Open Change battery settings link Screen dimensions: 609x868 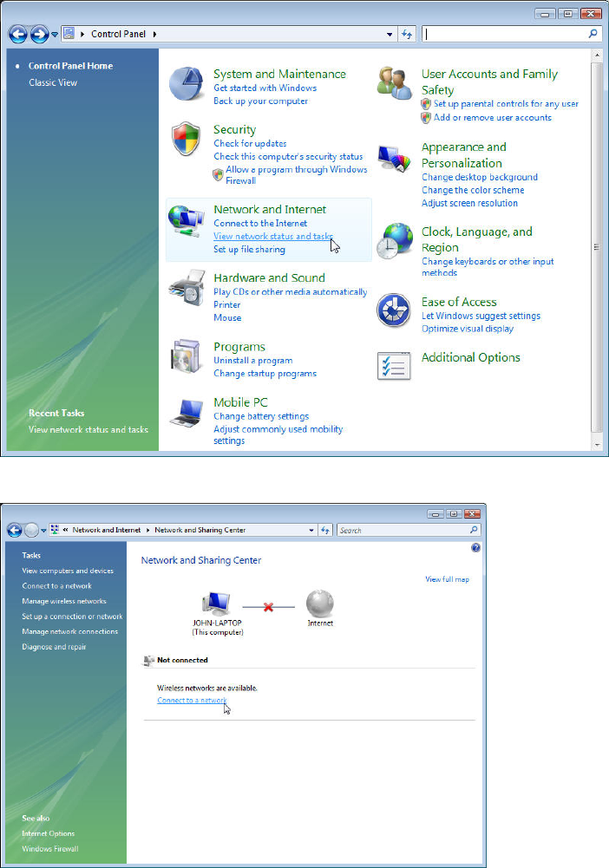tap(261, 416)
